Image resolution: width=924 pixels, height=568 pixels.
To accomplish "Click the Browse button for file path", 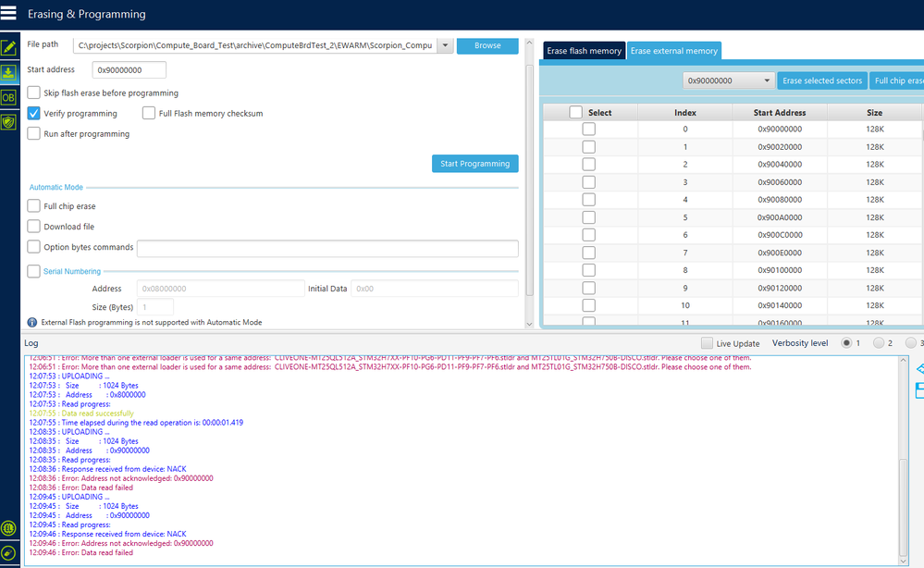I will coord(487,44).
